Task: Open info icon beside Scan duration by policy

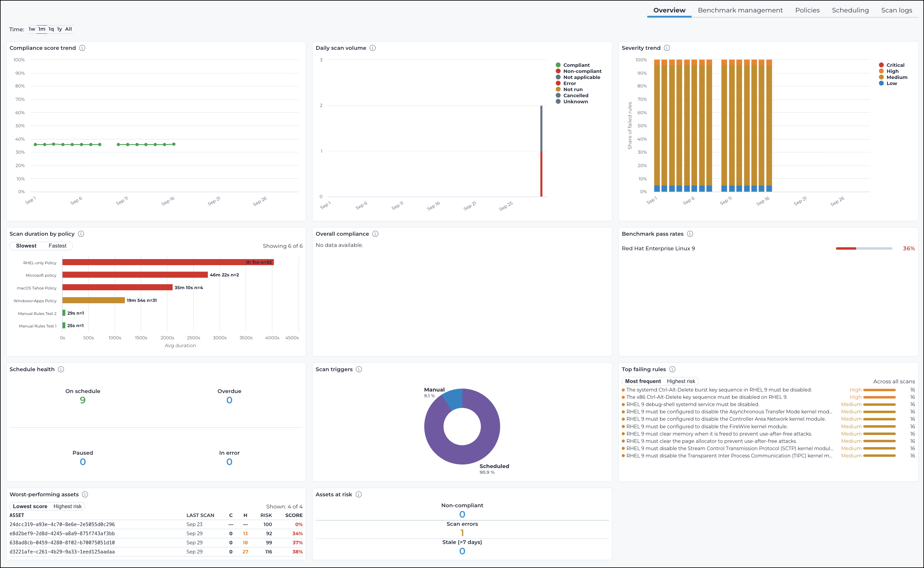Action: click(x=81, y=234)
